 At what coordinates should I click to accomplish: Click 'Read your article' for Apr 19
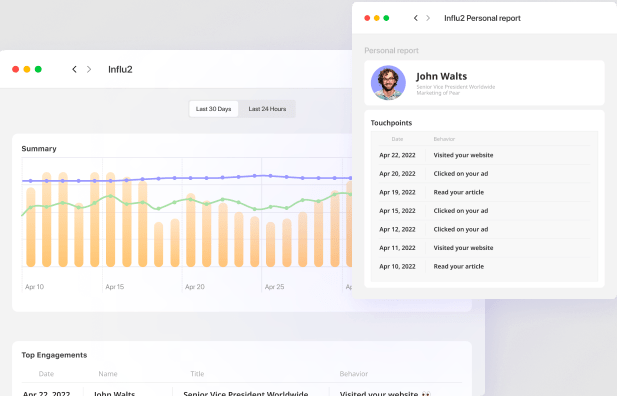coord(459,192)
